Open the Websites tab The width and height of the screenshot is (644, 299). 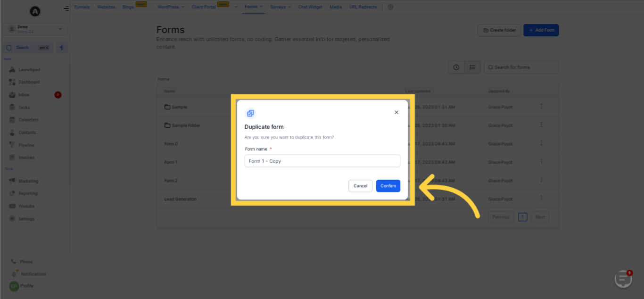(x=107, y=7)
